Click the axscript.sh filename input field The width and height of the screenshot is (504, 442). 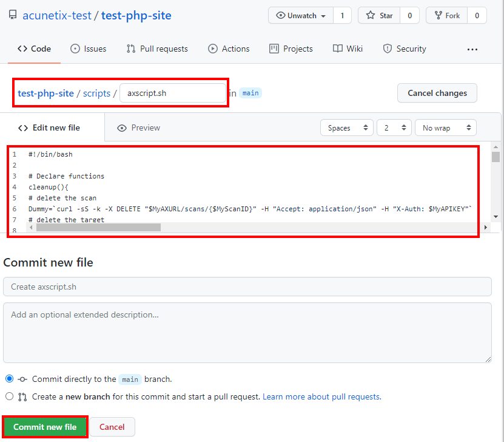coord(173,93)
